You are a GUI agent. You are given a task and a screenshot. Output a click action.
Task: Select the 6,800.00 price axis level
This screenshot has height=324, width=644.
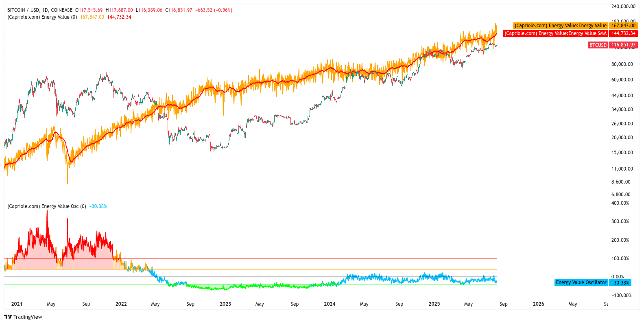click(622, 195)
